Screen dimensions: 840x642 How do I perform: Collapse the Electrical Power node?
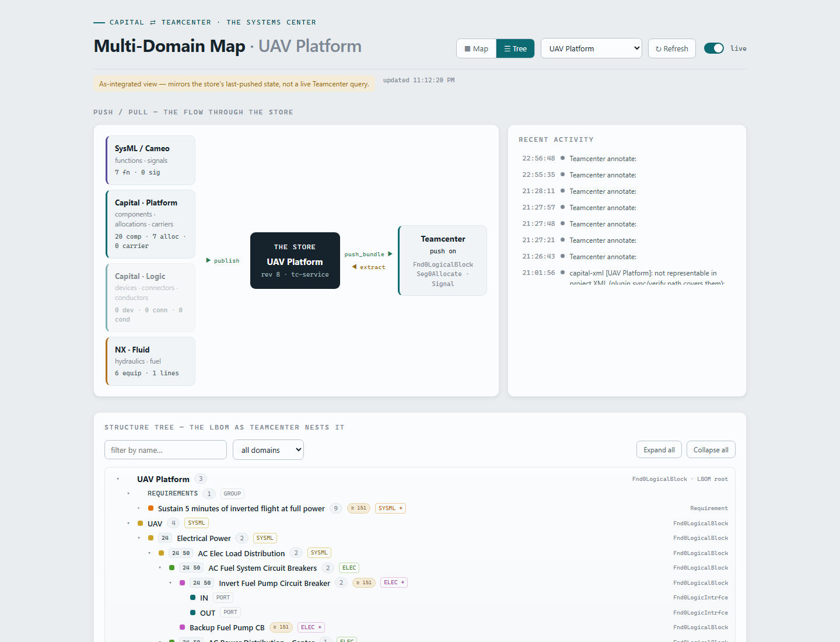(139, 538)
